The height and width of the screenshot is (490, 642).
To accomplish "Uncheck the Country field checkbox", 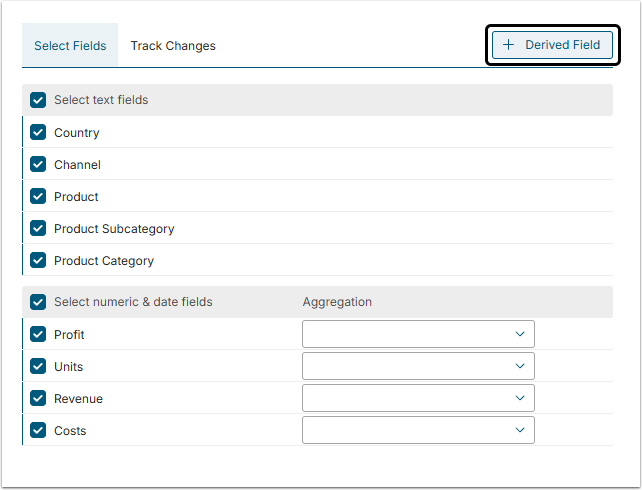I will pyautogui.click(x=39, y=133).
